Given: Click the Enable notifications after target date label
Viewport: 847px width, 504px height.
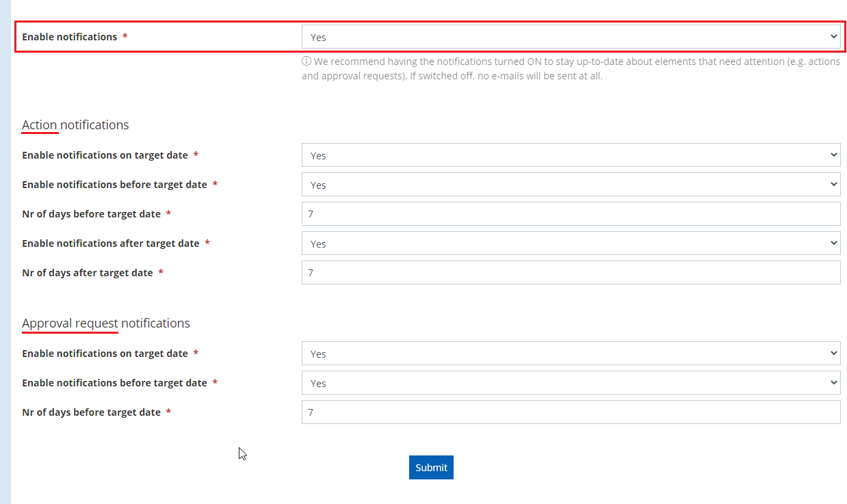Looking at the screenshot, I should tap(110, 243).
